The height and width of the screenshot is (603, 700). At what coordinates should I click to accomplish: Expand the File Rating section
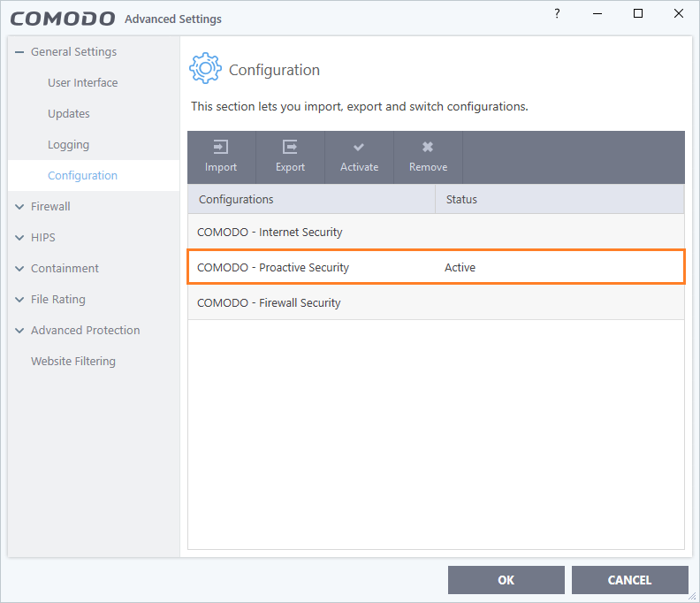(x=19, y=299)
